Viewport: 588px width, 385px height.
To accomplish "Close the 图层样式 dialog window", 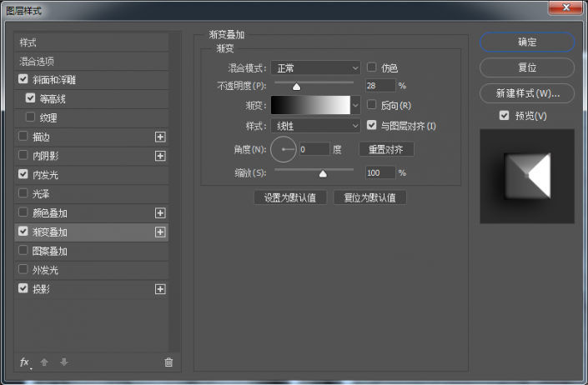I will [565, 7].
